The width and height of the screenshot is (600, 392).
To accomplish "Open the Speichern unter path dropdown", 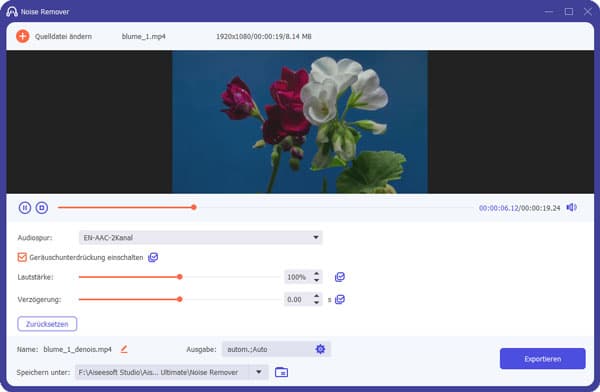I will [259, 372].
